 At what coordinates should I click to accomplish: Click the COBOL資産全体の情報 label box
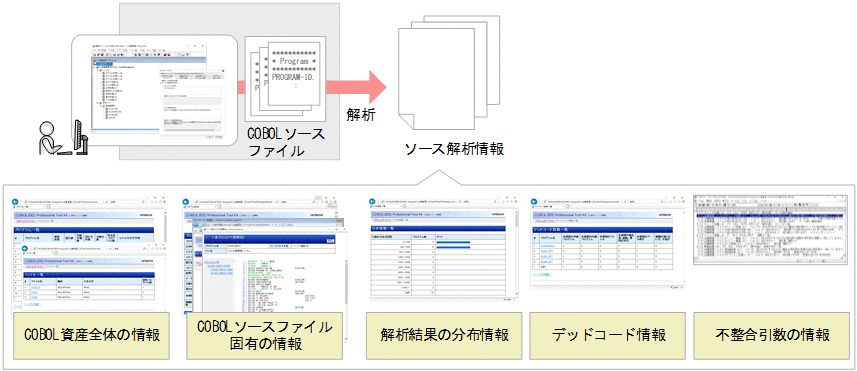click(x=92, y=335)
